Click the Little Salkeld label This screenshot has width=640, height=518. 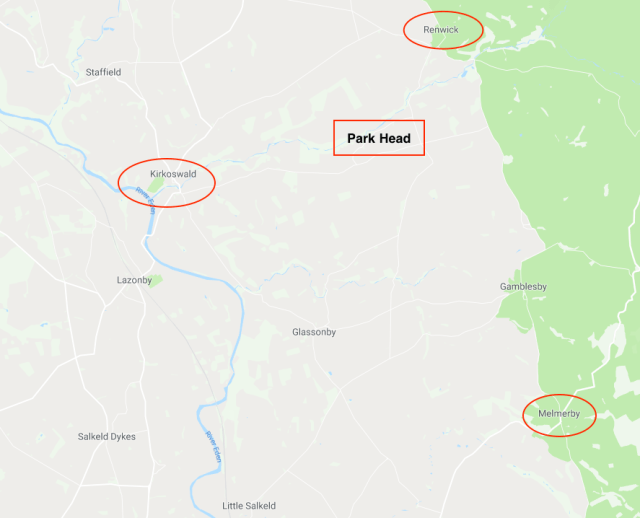click(x=249, y=506)
